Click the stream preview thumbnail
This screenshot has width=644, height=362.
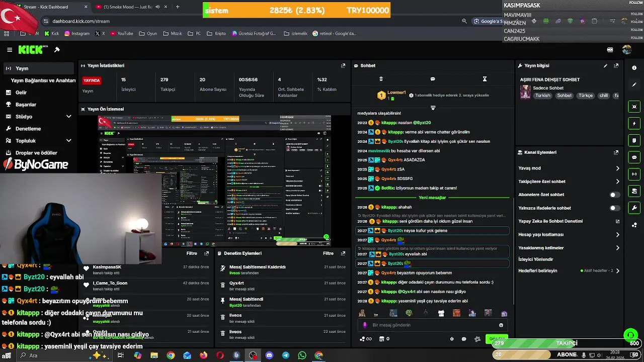(215, 181)
